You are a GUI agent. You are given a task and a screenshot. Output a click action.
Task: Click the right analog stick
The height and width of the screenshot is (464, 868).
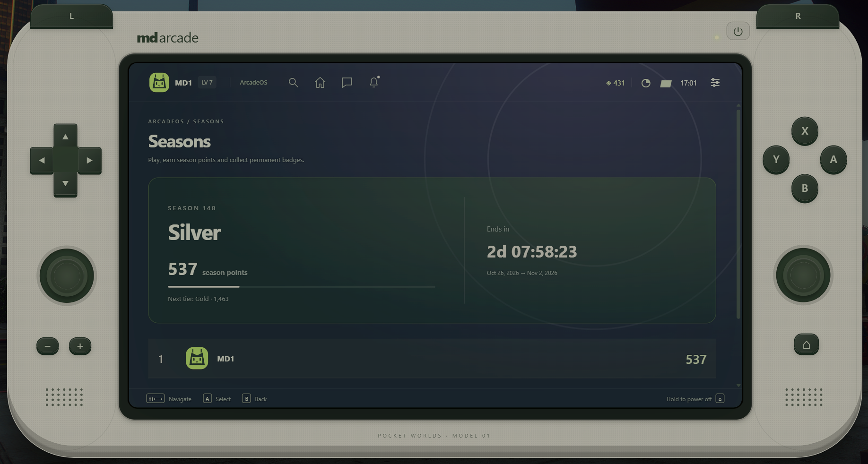(x=803, y=275)
